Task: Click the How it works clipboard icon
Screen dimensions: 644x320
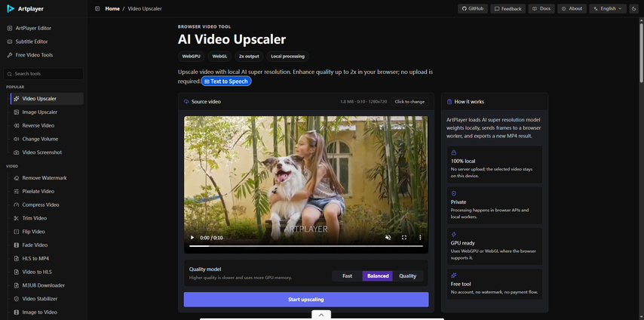Action: pos(449,102)
